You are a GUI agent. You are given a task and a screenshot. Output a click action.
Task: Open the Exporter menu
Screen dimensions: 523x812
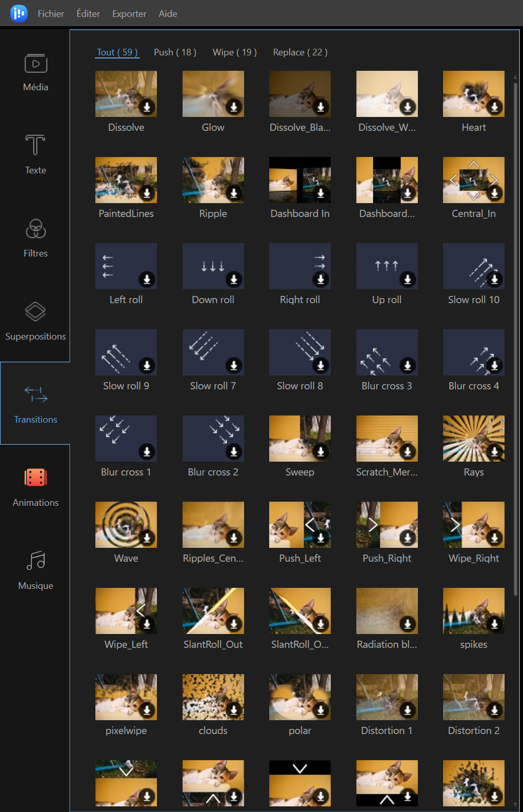[x=129, y=14]
